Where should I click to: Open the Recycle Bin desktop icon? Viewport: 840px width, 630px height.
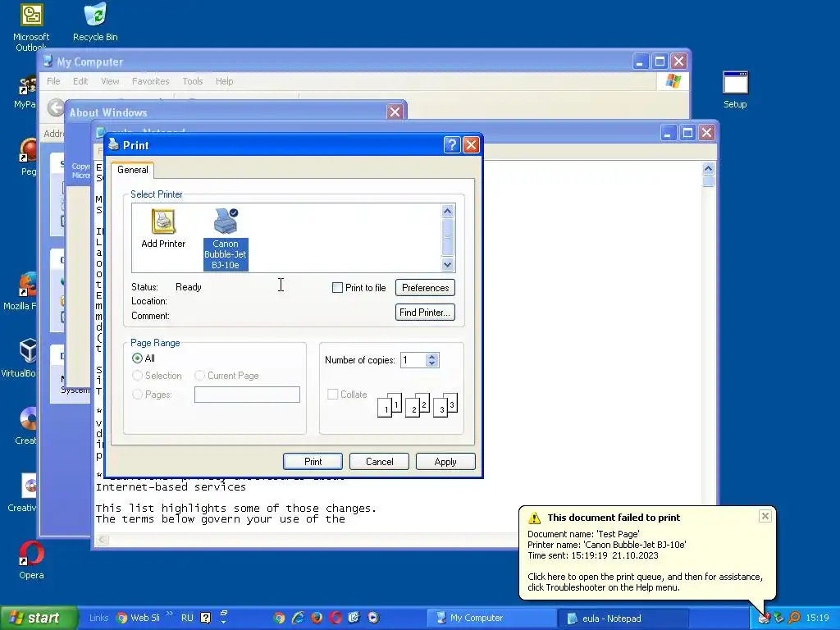point(95,22)
